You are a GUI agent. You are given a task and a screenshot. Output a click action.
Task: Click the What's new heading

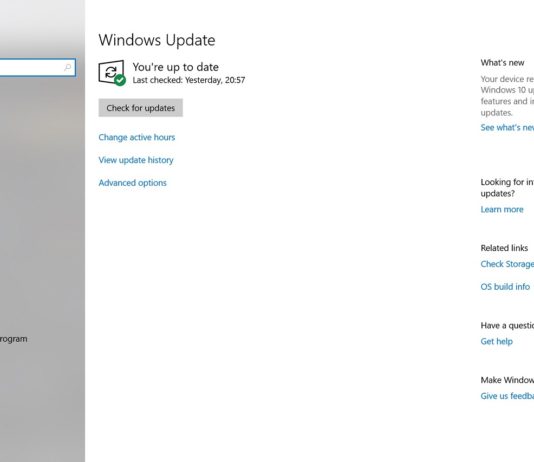point(502,63)
